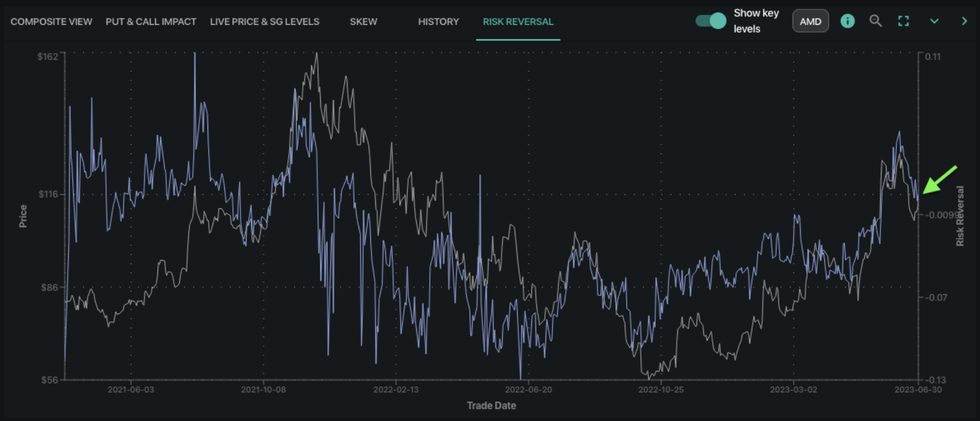Click the 2023-03-02 date tick
This screenshot has width=980, height=421.
tap(793, 390)
